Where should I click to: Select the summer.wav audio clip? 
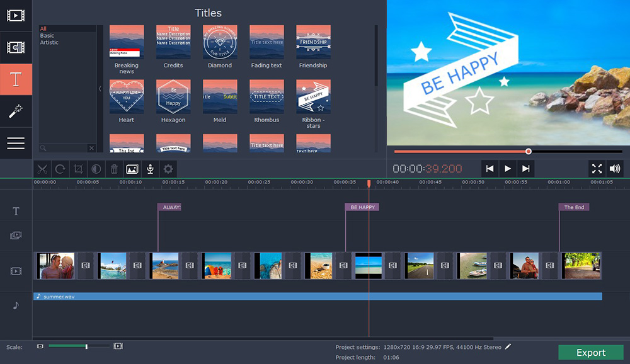tap(318, 296)
